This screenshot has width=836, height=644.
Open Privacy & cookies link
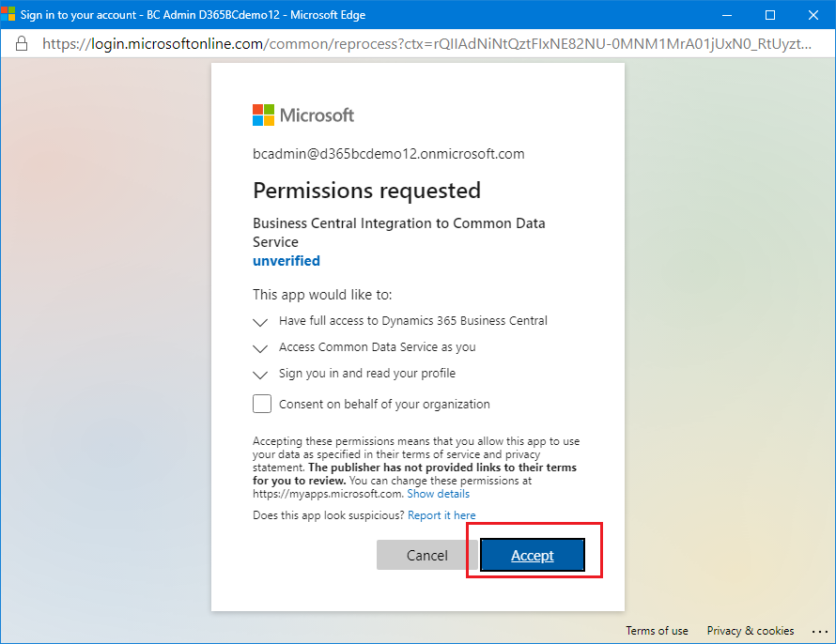[751, 631]
